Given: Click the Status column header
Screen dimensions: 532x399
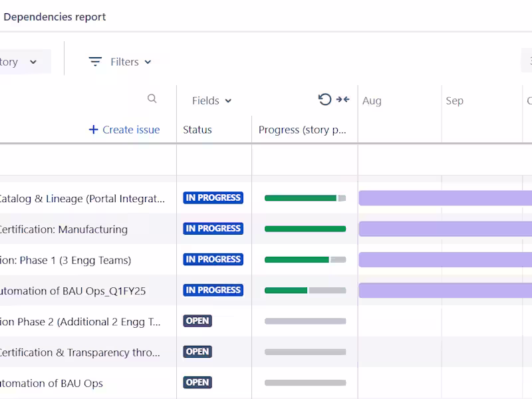Looking at the screenshot, I should coord(198,130).
